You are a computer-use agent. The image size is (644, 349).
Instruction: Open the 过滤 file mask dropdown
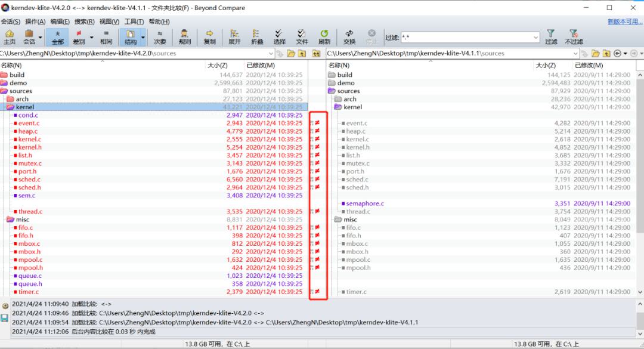535,38
